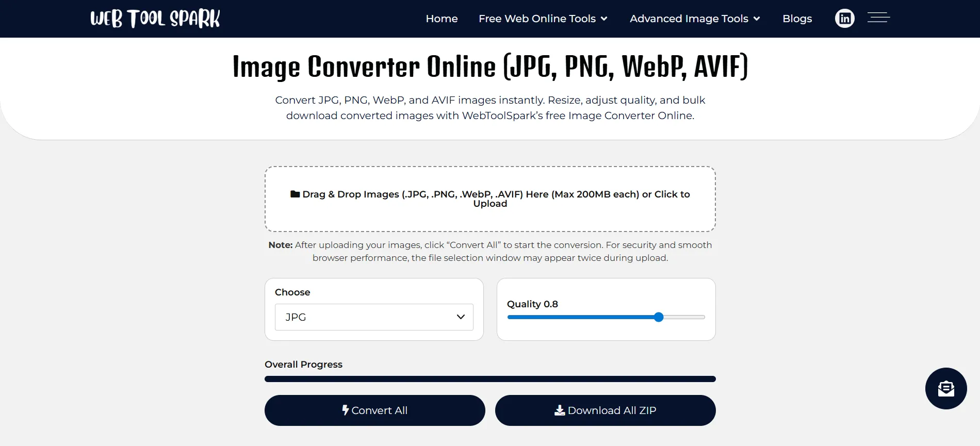Click the Drag & Drop upload zone
The image size is (980, 446).
[x=490, y=199]
